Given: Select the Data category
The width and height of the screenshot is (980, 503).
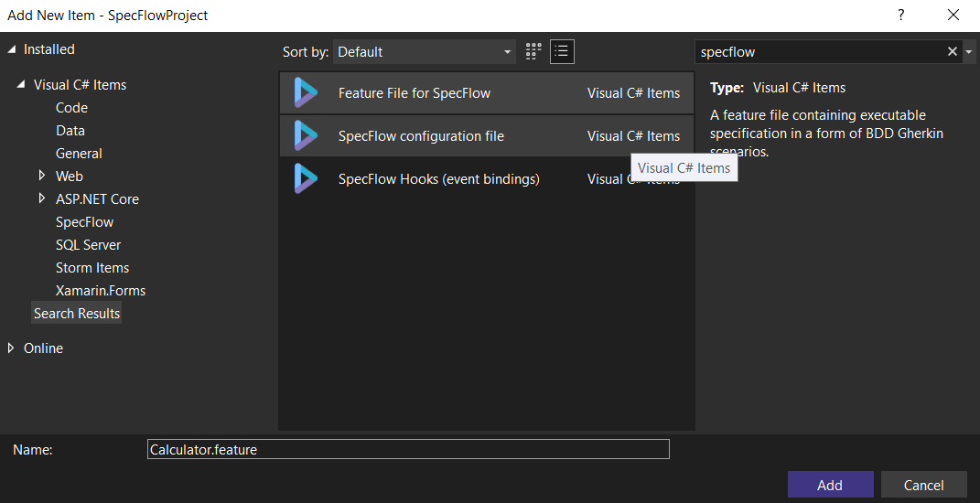Looking at the screenshot, I should click(70, 131).
